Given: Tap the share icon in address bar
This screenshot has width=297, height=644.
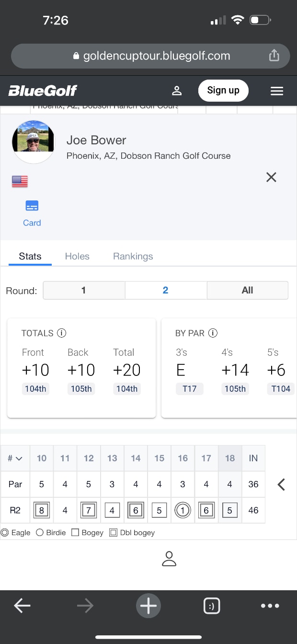Looking at the screenshot, I should (274, 56).
